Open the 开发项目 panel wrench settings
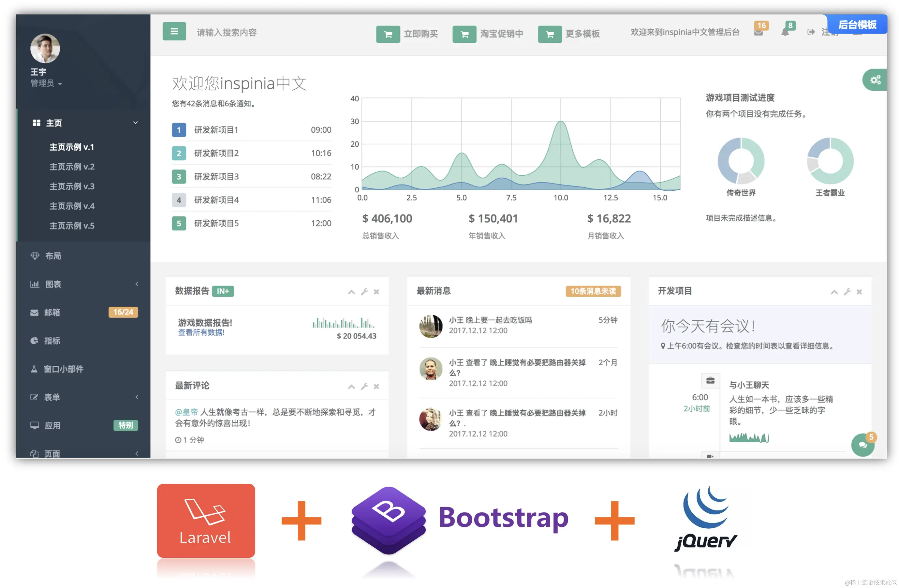Viewport: 899px width, 588px height. point(847,292)
